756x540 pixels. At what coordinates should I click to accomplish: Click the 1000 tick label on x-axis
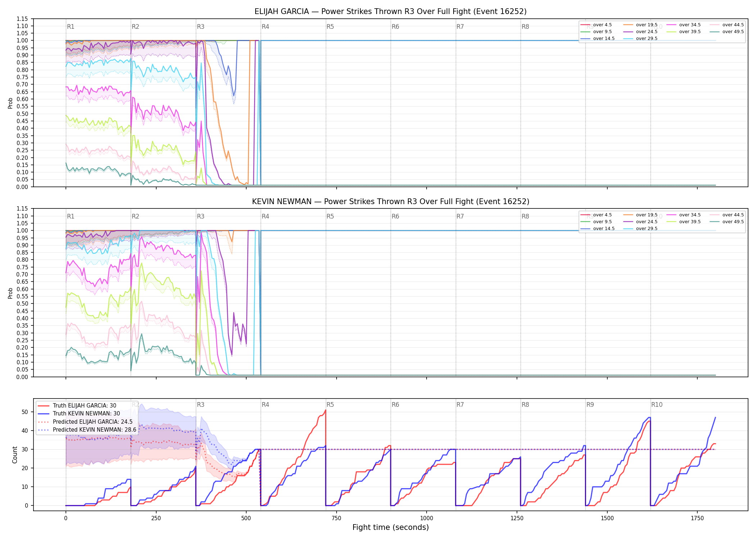coord(427,518)
